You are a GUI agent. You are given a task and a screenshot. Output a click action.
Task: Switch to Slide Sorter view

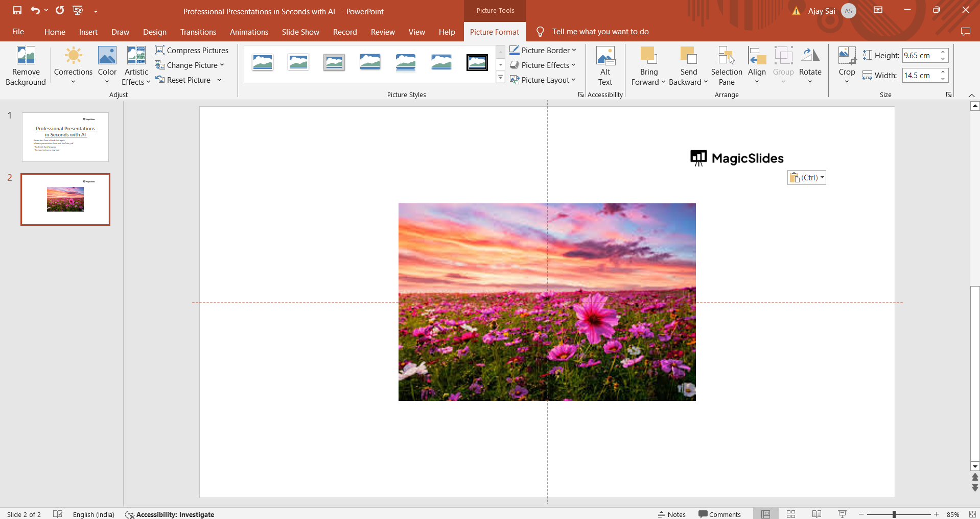[x=791, y=514]
